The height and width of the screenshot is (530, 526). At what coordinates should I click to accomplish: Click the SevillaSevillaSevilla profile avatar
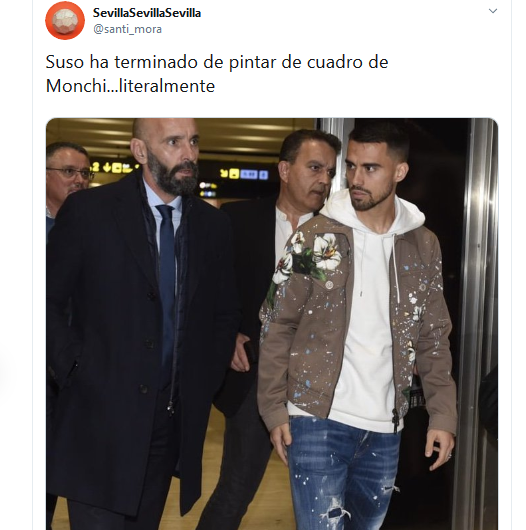tap(65, 20)
